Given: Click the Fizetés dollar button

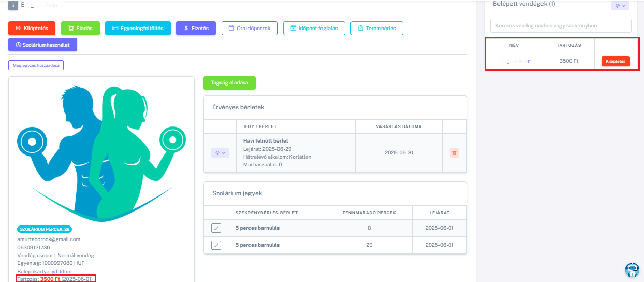Looking at the screenshot, I should point(196,28).
